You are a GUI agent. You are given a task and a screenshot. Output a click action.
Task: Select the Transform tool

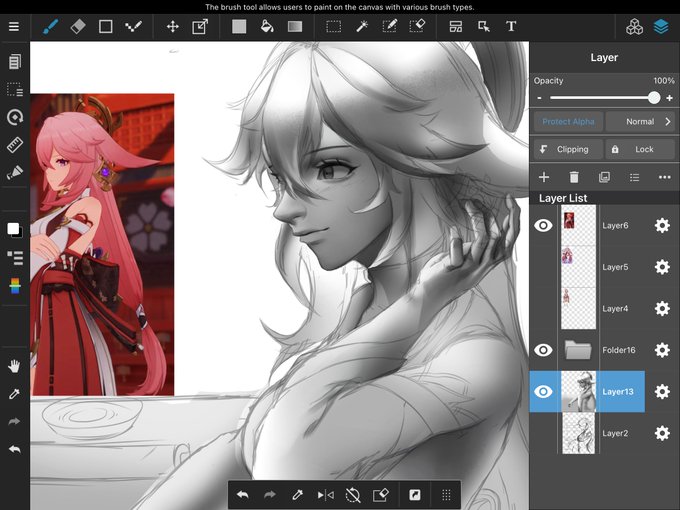click(x=200, y=26)
